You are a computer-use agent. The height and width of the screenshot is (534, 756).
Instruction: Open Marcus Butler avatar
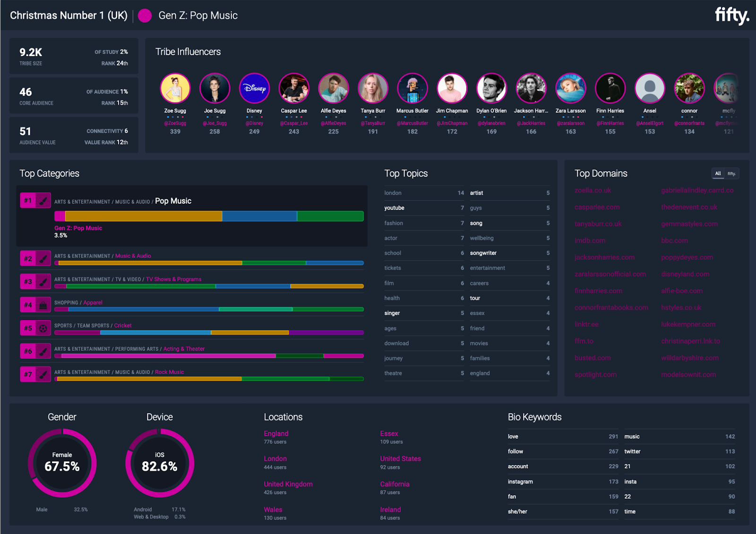[412, 88]
